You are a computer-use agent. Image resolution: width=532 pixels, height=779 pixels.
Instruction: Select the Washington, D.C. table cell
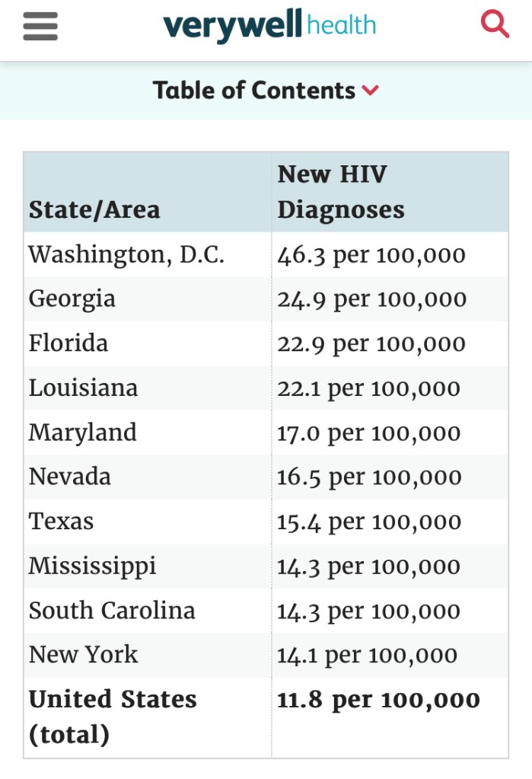click(x=126, y=254)
